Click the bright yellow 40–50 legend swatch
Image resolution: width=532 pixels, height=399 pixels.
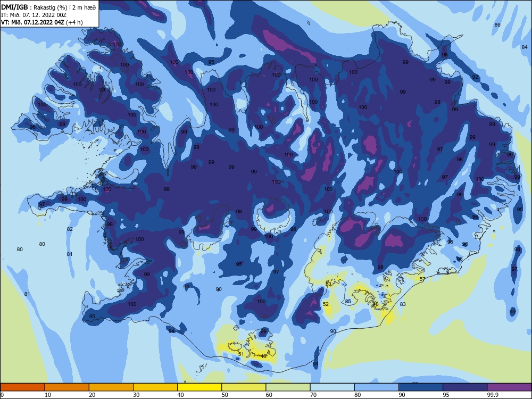pos(199,387)
